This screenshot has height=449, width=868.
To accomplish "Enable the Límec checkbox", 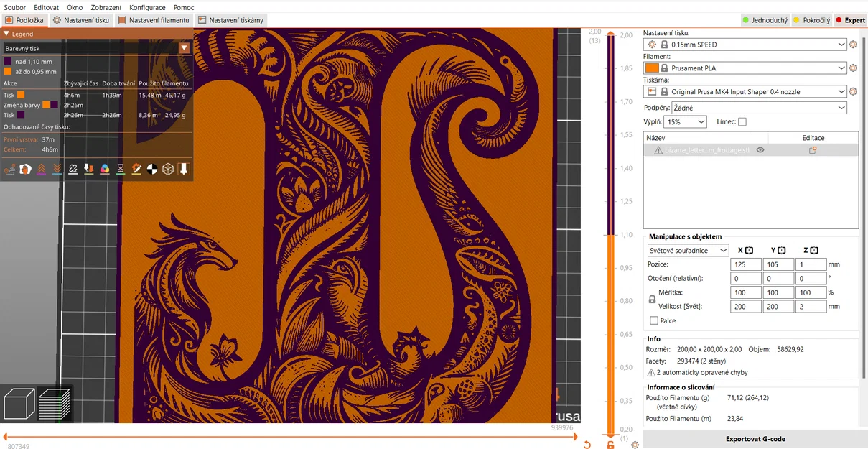I will coord(742,122).
